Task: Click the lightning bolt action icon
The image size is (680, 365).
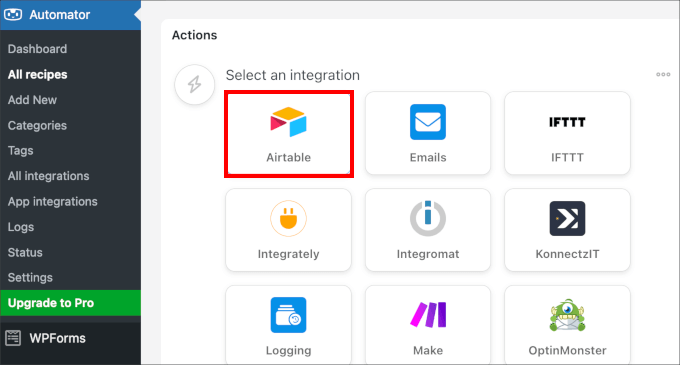Action: point(194,85)
